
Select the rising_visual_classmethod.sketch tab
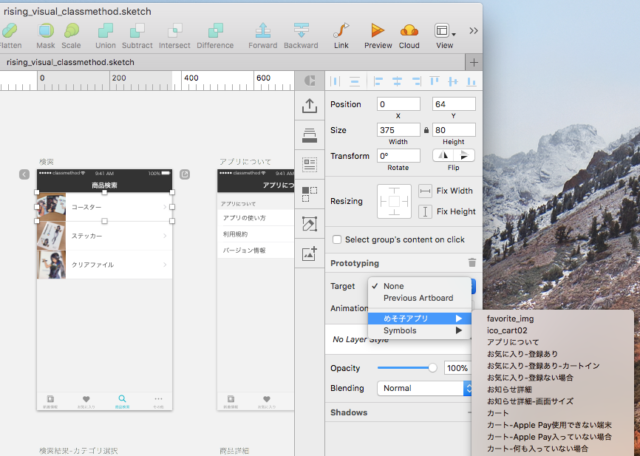(x=70, y=62)
